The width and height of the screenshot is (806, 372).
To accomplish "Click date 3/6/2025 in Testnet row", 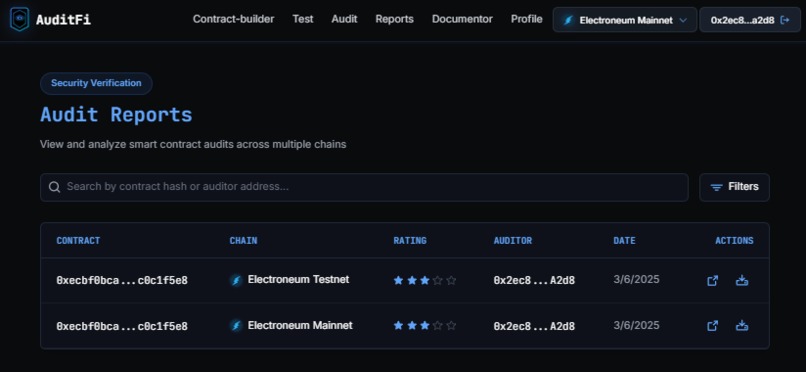I will [636, 280].
